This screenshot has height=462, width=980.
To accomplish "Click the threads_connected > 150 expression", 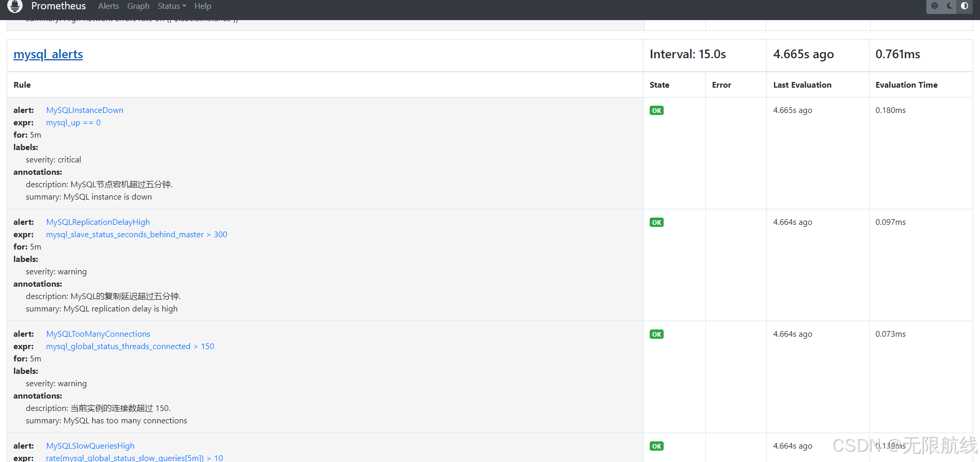I will (130, 346).
